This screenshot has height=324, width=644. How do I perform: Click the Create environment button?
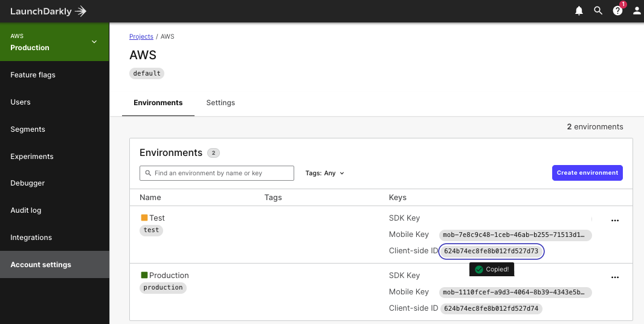click(587, 173)
